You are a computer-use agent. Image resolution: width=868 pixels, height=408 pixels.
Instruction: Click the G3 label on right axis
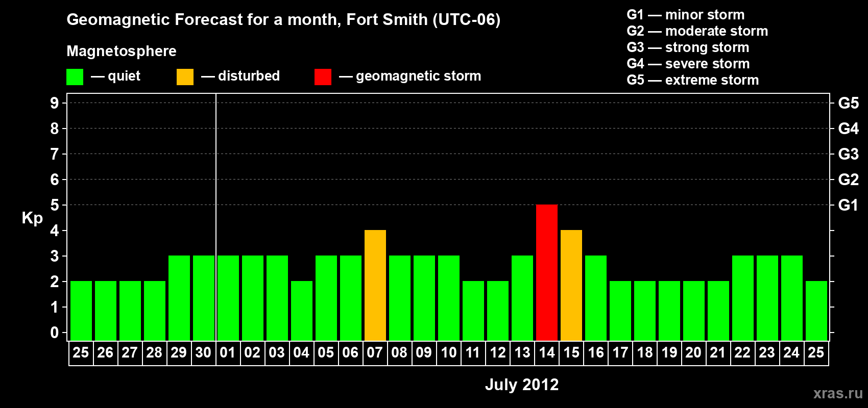[x=848, y=154]
